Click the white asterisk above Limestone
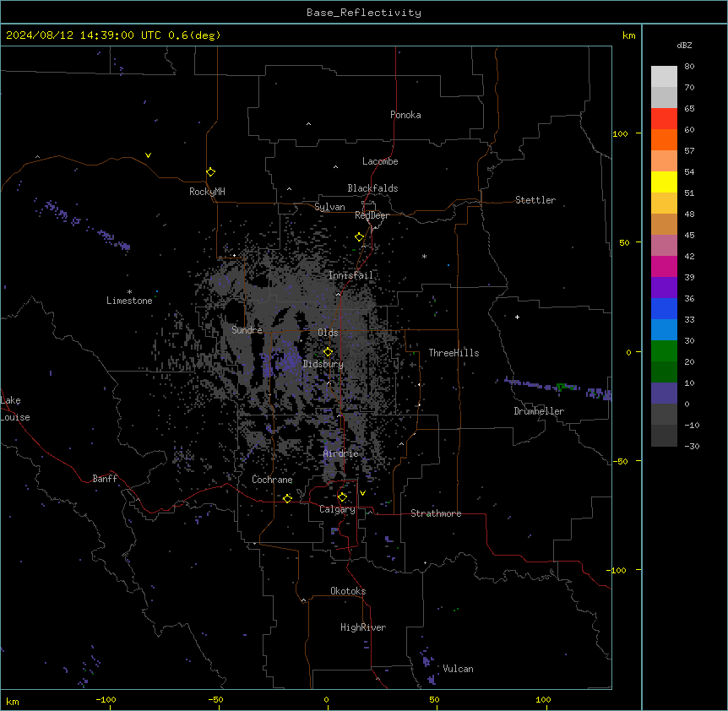The height and width of the screenshot is (711, 728). tap(129, 291)
